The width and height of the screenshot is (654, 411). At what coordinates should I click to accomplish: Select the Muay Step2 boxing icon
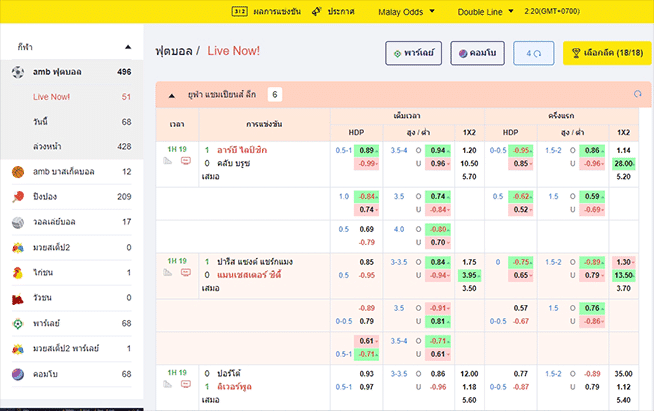pyautogui.click(x=18, y=247)
